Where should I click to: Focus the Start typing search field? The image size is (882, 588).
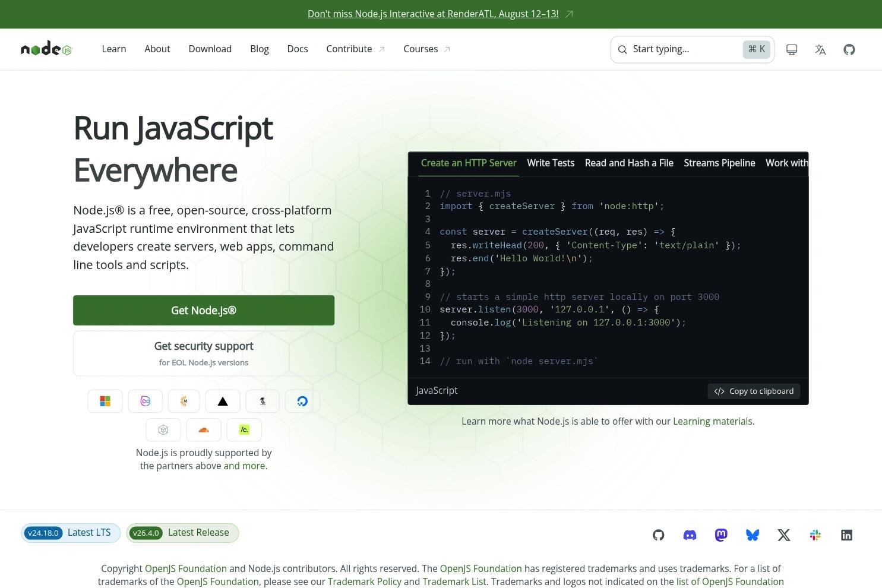(x=693, y=49)
